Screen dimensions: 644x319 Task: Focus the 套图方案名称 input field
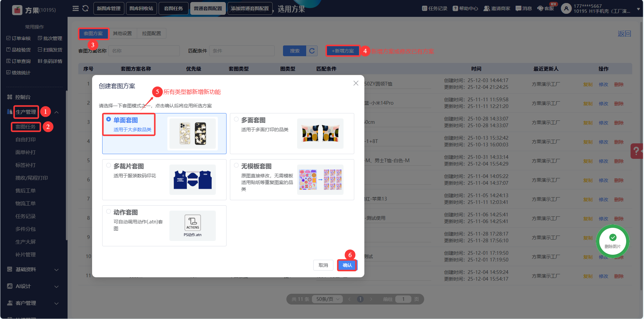tap(144, 51)
